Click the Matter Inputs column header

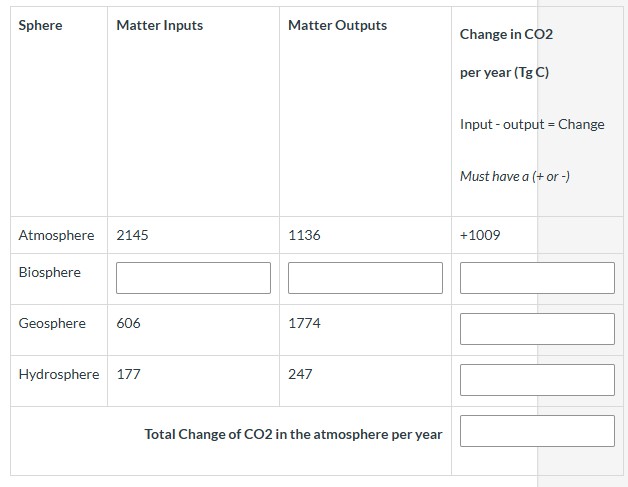click(159, 25)
